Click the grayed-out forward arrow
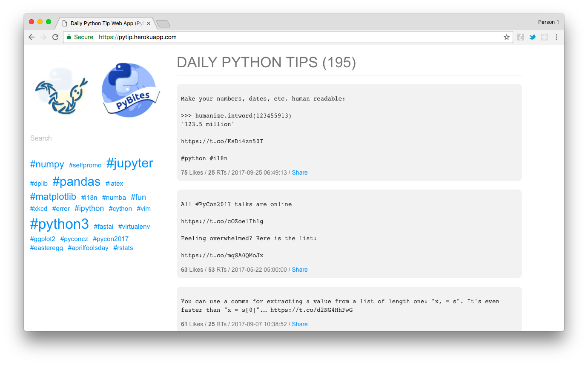The image size is (588, 365). [x=43, y=37]
